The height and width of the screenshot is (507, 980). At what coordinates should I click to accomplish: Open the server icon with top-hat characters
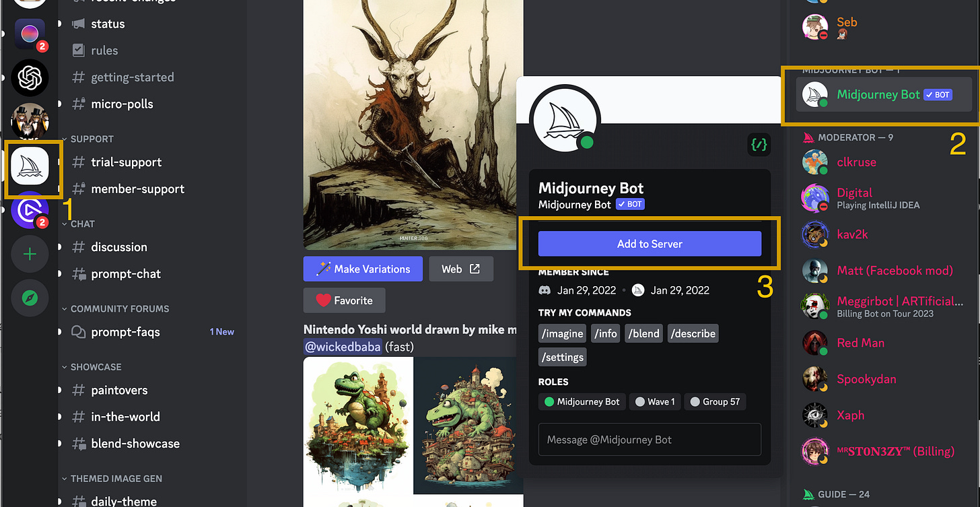click(30, 121)
